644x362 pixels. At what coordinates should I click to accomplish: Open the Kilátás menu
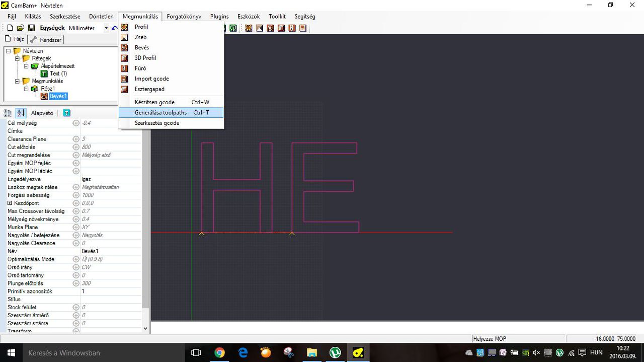click(33, 17)
